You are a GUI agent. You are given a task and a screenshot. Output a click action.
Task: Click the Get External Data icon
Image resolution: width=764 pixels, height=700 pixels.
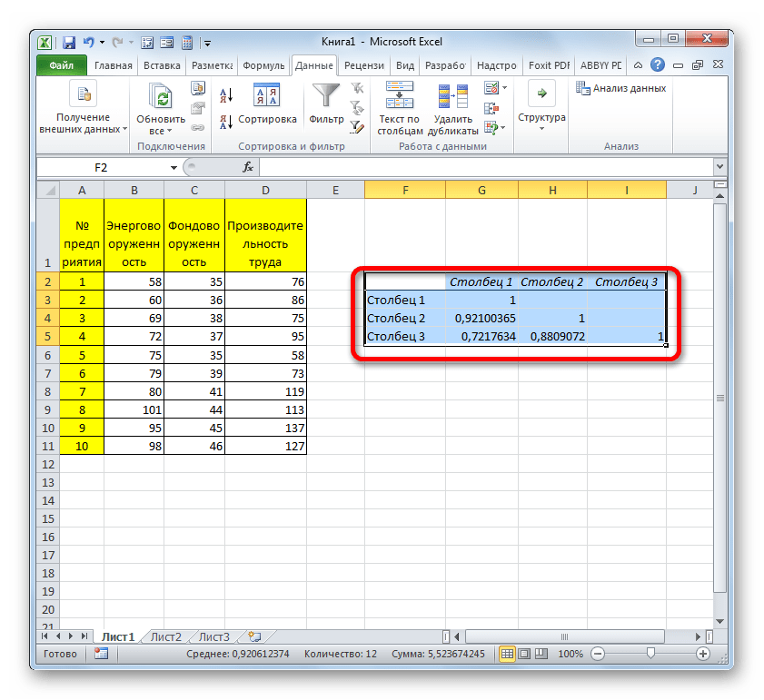click(84, 94)
